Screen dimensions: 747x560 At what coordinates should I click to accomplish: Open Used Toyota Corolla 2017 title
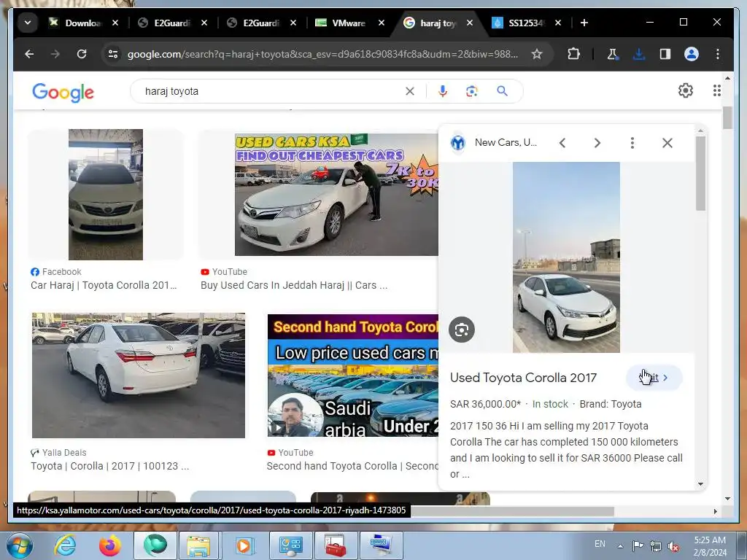pyautogui.click(x=523, y=378)
